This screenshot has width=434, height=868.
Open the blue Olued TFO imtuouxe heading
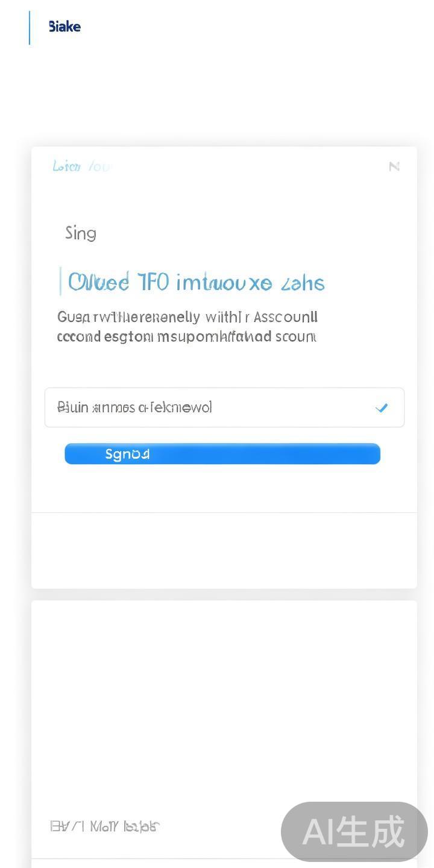(197, 282)
